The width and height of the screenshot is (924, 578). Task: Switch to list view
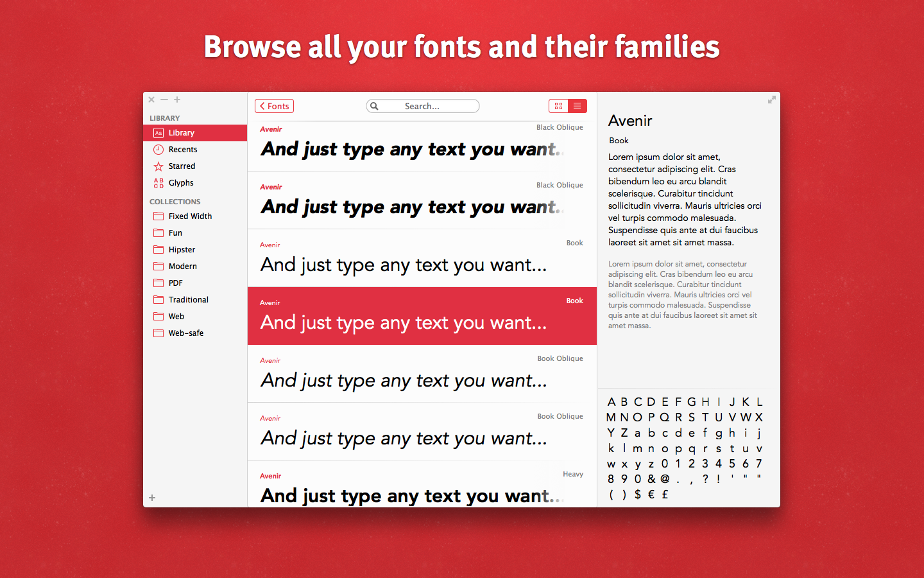[577, 107]
